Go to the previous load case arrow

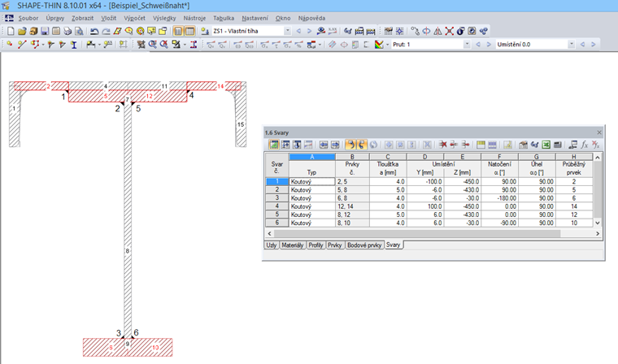click(x=298, y=31)
